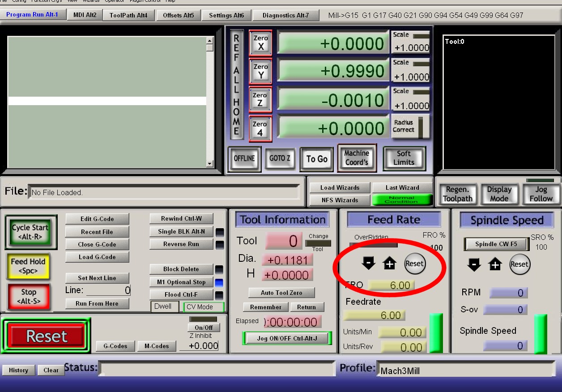Screen dimensions: 562x392
Task: Toggle M1 Optional Stop
Action: coord(181,282)
